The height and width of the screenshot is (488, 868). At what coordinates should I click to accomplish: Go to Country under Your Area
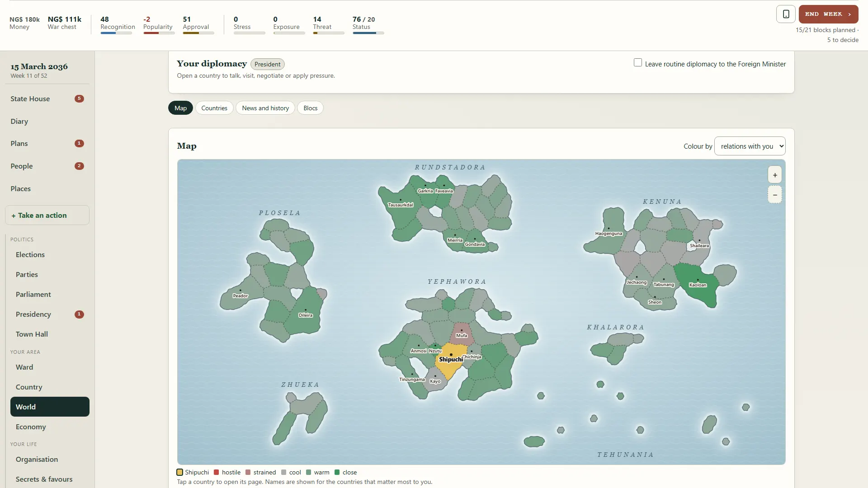[x=50, y=387]
